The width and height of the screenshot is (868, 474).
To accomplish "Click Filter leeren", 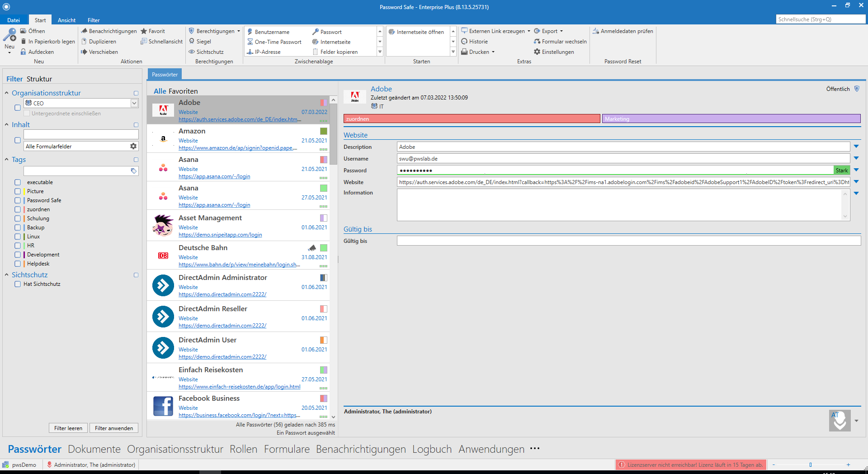I will point(68,428).
